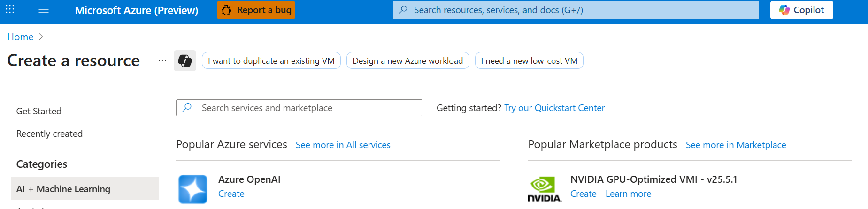Click the Microsoft Azure (Preview) title

click(137, 10)
